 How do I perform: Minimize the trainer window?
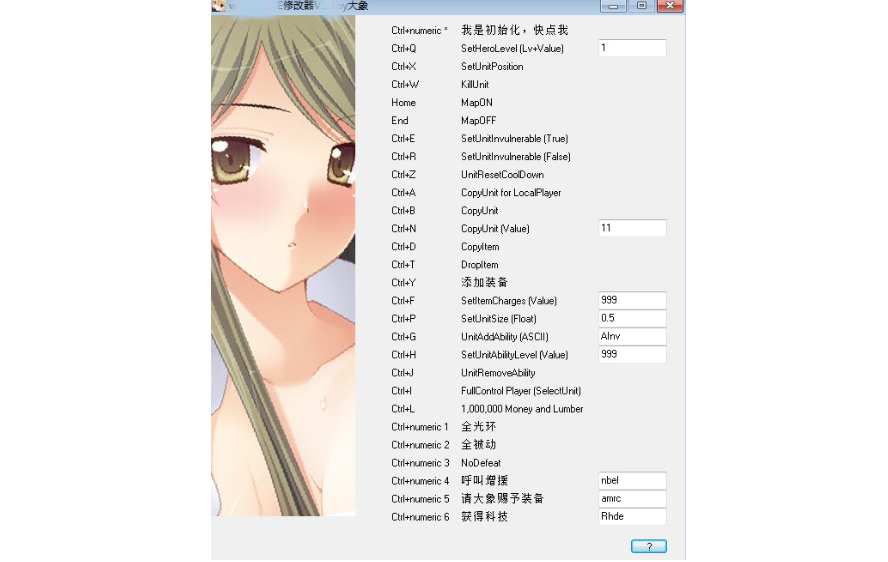613,6
